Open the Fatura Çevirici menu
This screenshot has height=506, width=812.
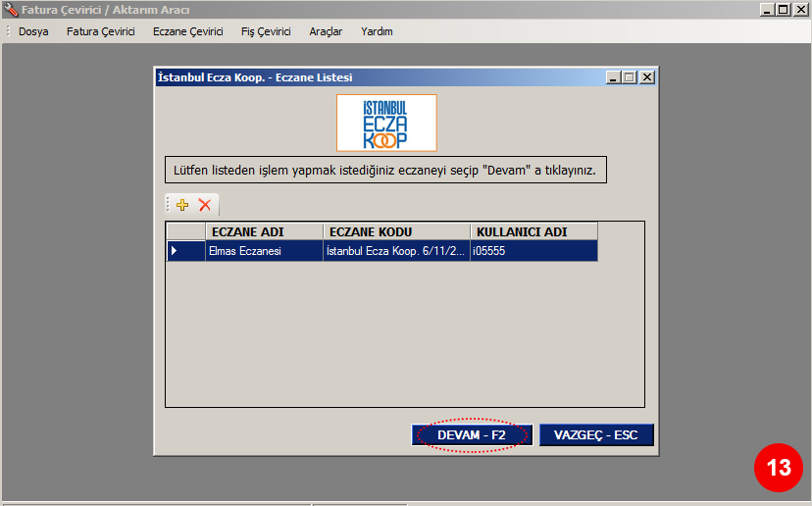click(100, 31)
